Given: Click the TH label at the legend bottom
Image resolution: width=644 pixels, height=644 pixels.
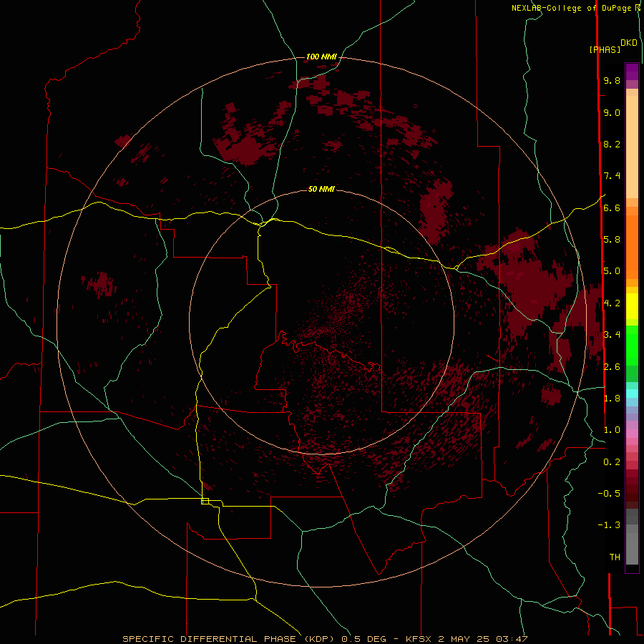Looking at the screenshot, I should click(x=615, y=557).
